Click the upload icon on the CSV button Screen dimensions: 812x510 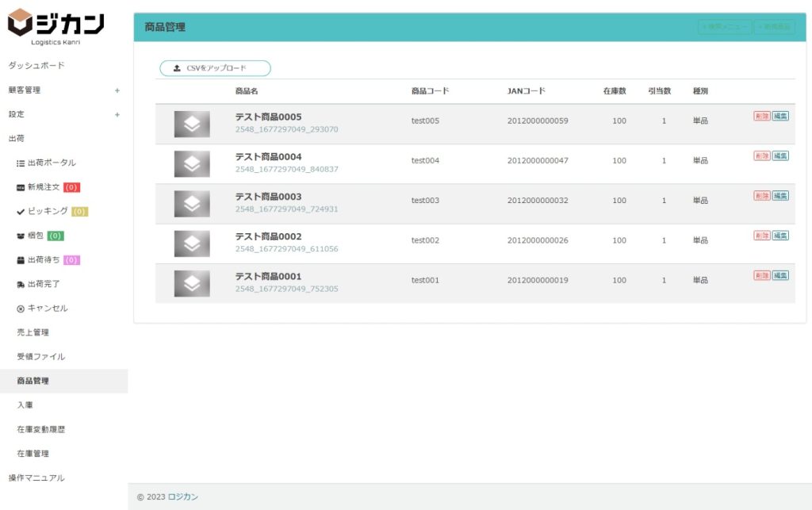pyautogui.click(x=177, y=68)
